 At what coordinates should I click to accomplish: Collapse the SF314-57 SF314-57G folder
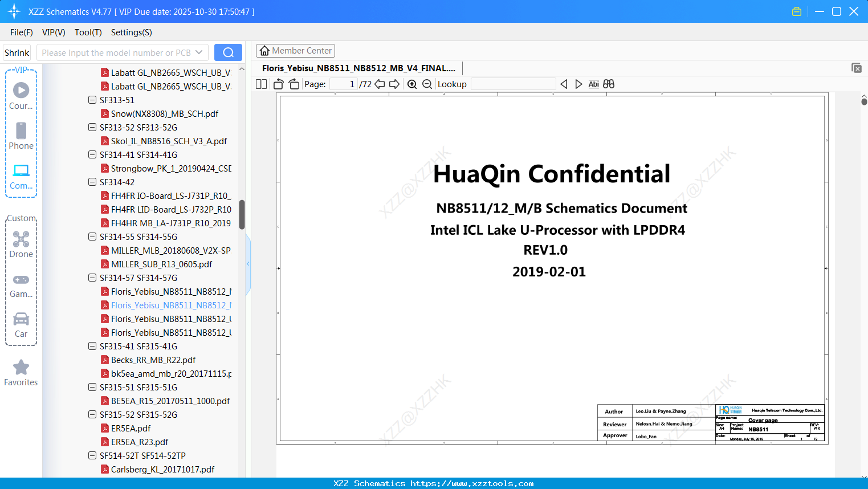coord(92,278)
